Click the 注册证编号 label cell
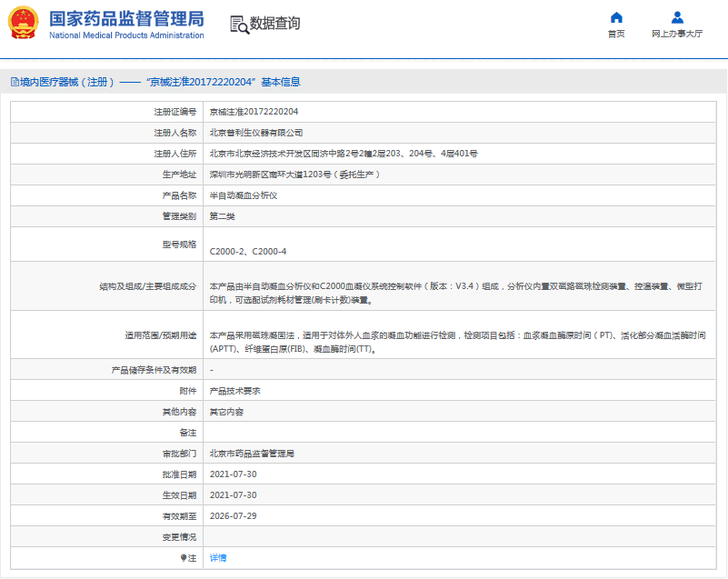The image size is (728, 579). [x=106, y=112]
